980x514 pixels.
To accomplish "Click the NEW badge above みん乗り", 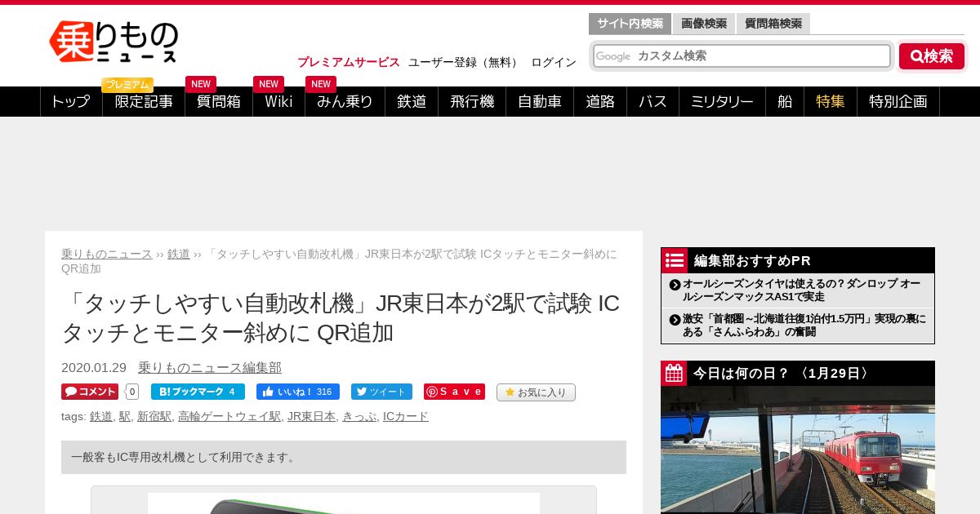I will click(321, 84).
